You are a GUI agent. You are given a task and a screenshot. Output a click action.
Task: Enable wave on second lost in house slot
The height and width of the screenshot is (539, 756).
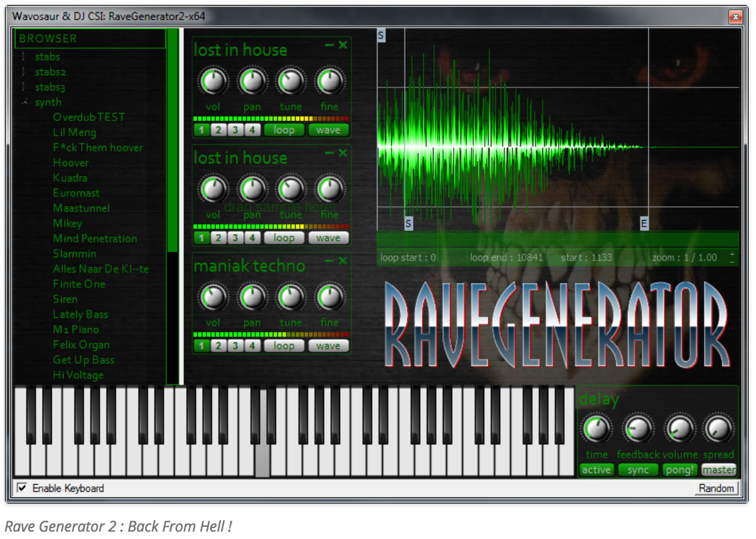(x=329, y=238)
